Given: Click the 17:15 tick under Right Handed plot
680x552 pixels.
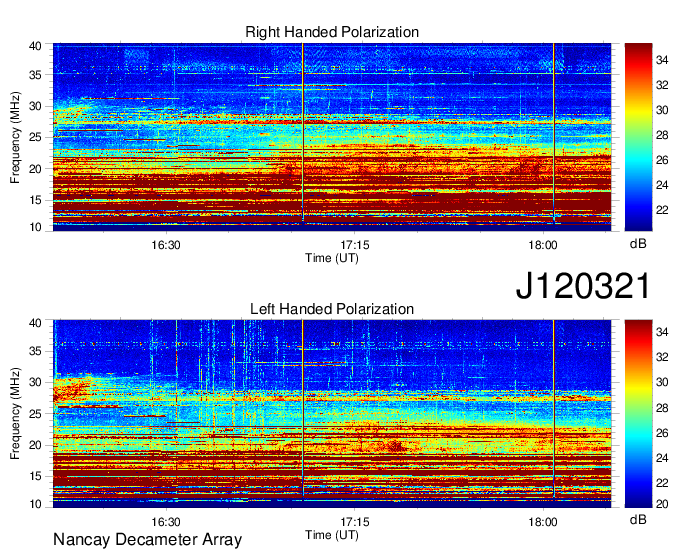Looking at the screenshot, I should 355,245.
